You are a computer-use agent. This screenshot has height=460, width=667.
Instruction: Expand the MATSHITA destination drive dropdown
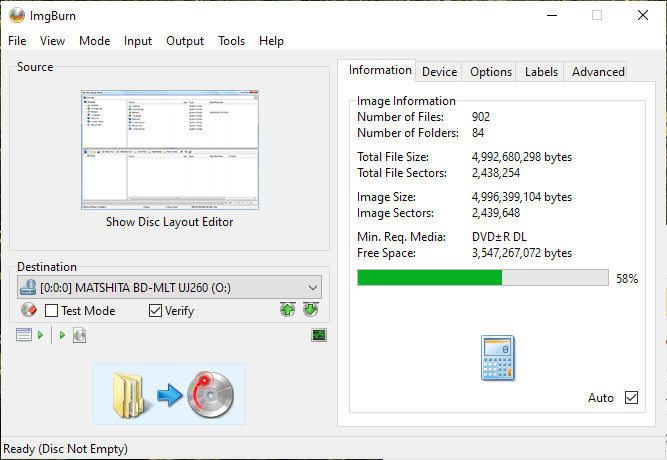[x=312, y=288]
